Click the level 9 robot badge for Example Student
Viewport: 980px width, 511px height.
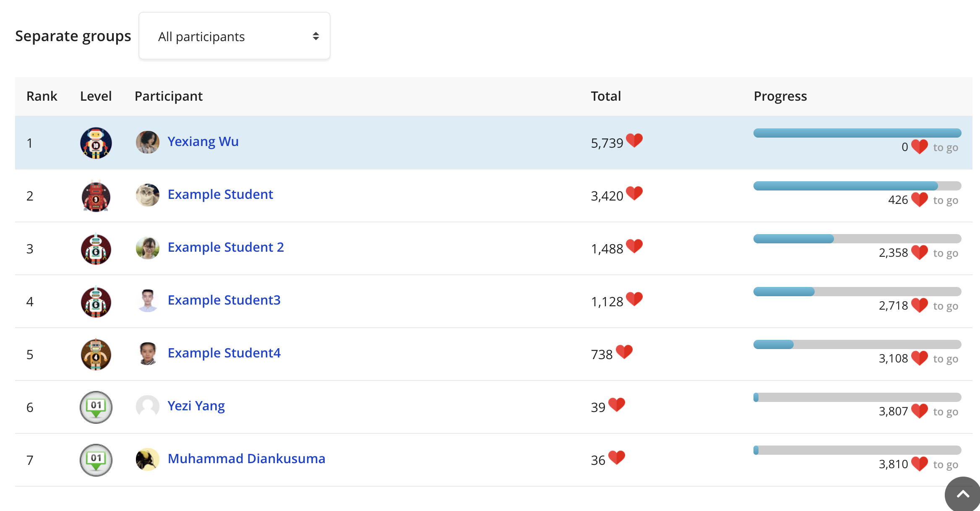96,196
